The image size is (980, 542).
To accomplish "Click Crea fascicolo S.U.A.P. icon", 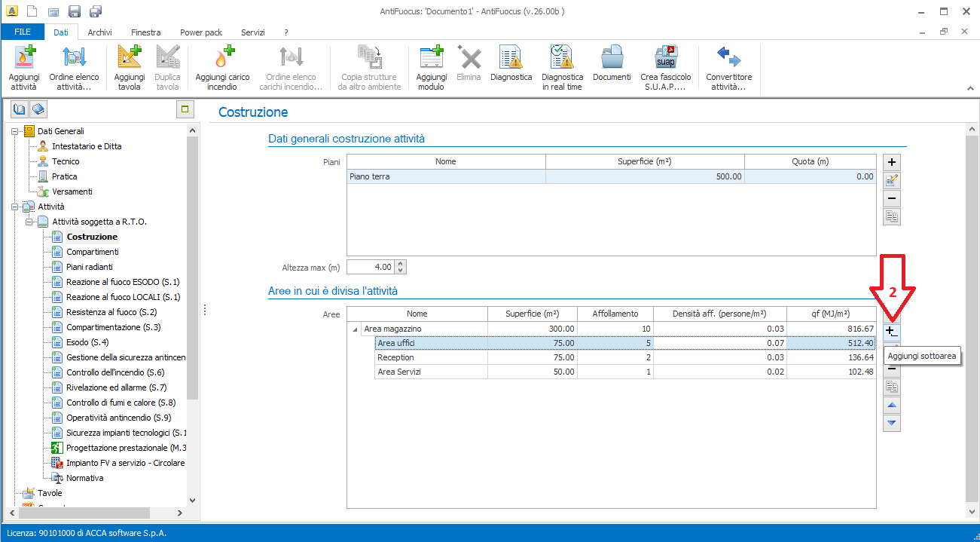I will pyautogui.click(x=665, y=66).
